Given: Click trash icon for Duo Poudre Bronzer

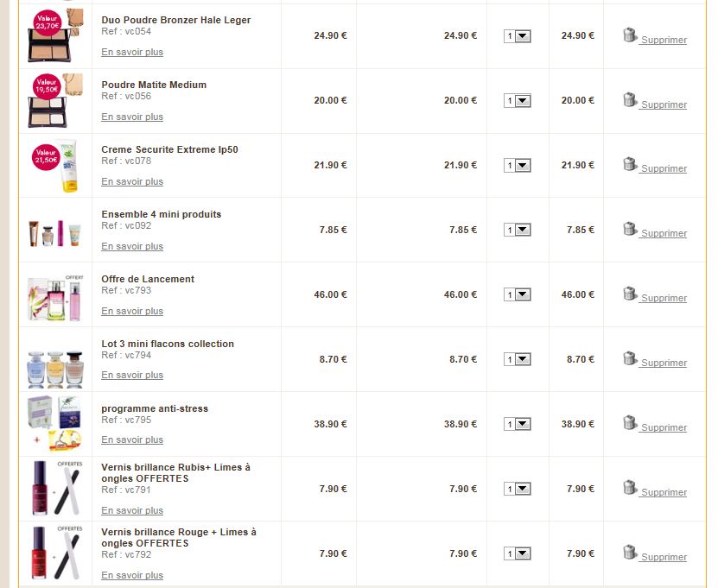Looking at the screenshot, I should coord(630,35).
